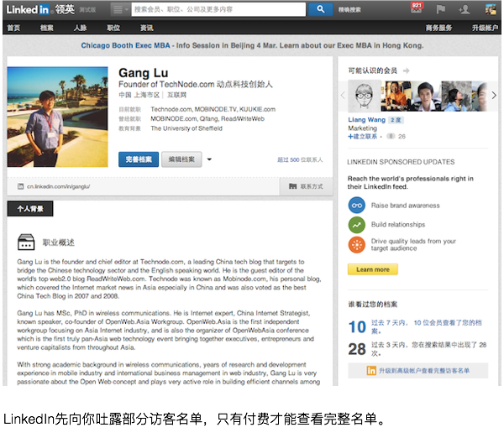Open the search category dropdown beside search box
504x438 pixels.
click(x=120, y=9)
